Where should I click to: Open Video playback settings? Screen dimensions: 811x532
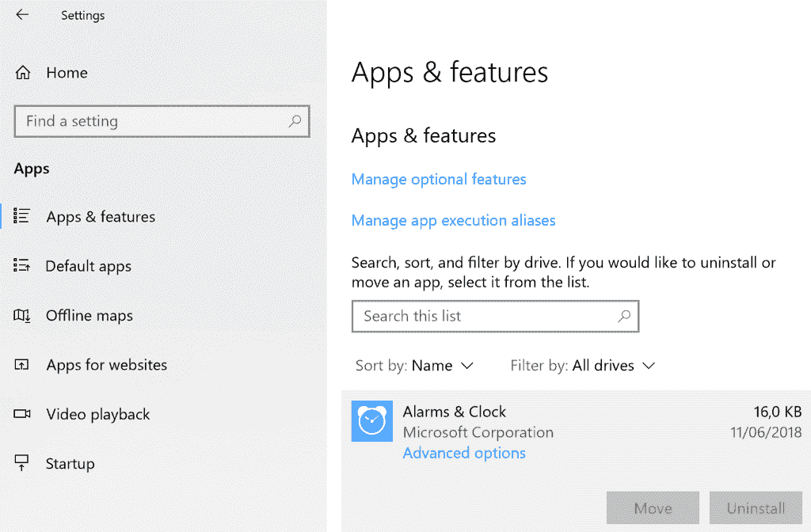97,415
